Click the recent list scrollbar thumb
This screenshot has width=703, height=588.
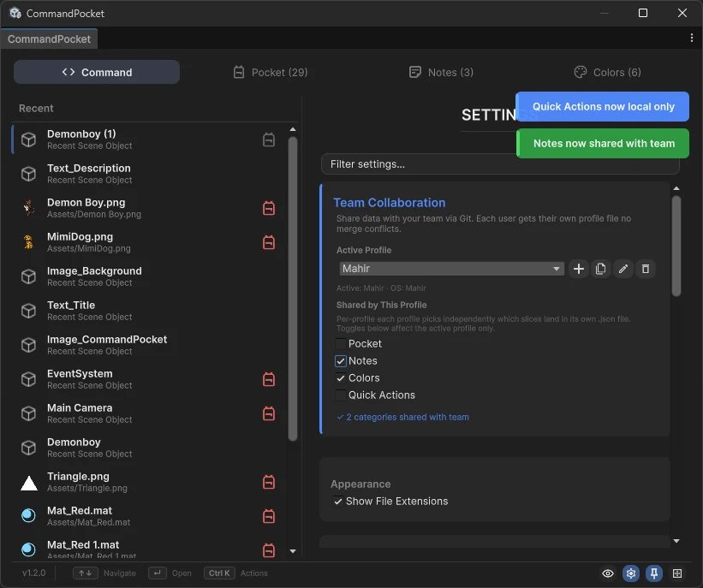pos(293,289)
